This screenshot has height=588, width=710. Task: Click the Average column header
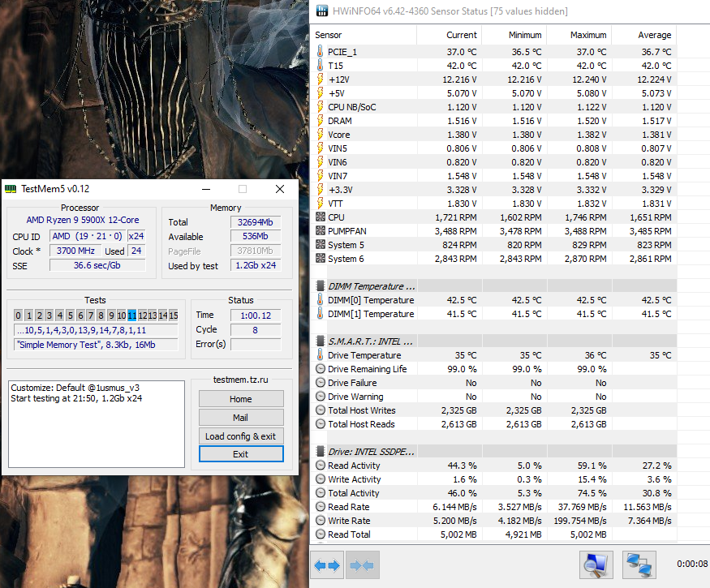[x=644, y=35]
